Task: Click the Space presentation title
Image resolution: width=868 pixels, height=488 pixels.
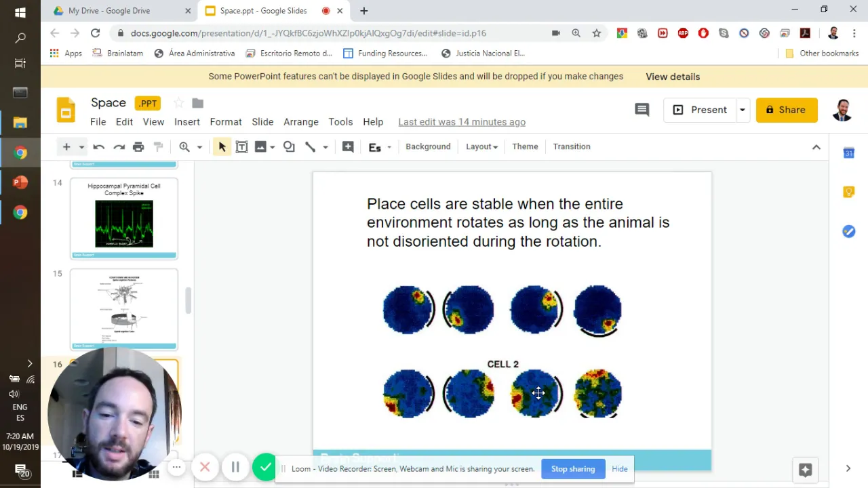Action: coord(108,103)
